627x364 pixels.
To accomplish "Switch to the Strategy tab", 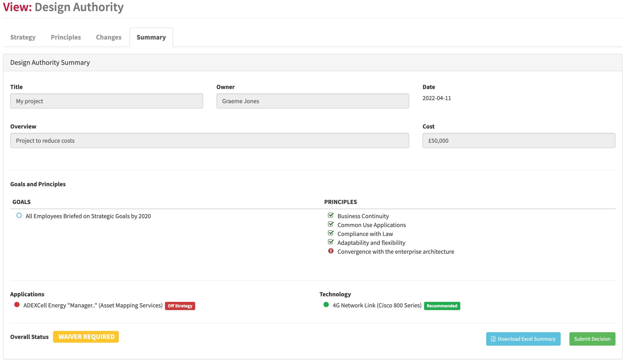I will click(x=23, y=37).
